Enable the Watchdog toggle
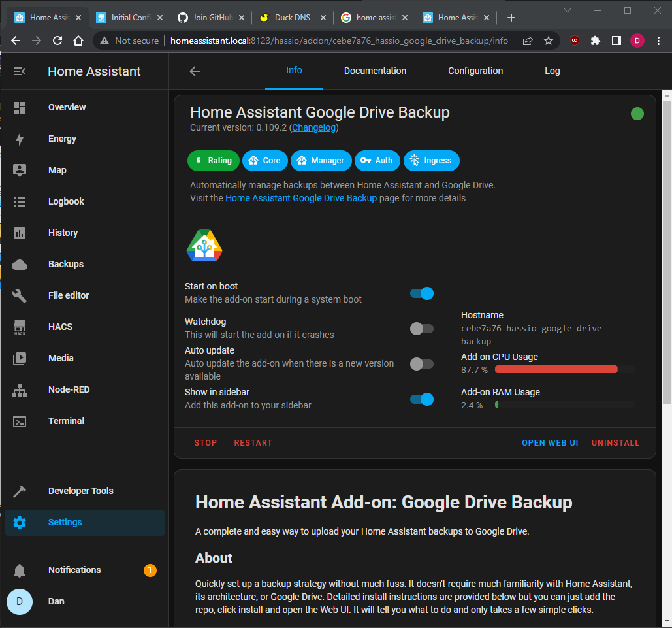Image resolution: width=672 pixels, height=628 pixels. point(422,329)
